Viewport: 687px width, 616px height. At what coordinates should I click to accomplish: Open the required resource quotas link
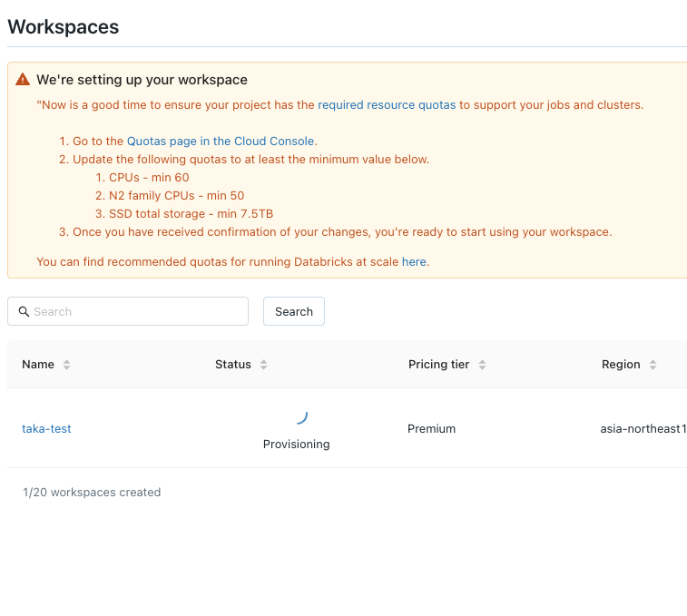tap(387, 104)
